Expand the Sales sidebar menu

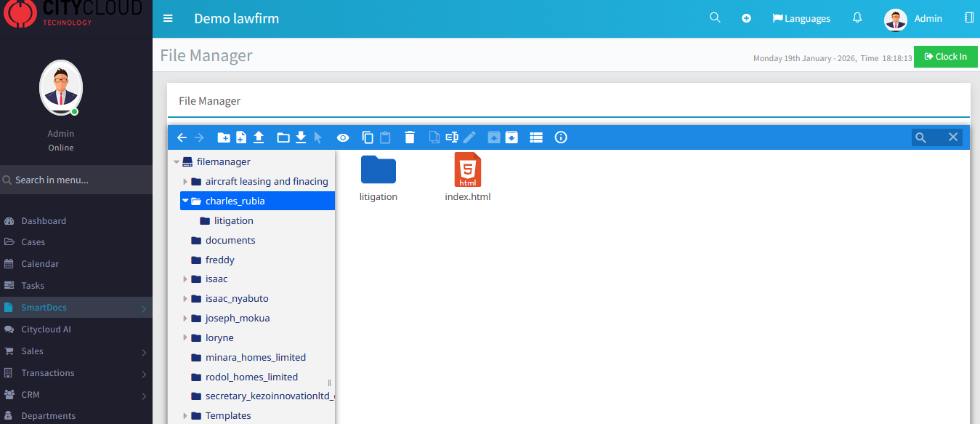pyautogui.click(x=76, y=351)
